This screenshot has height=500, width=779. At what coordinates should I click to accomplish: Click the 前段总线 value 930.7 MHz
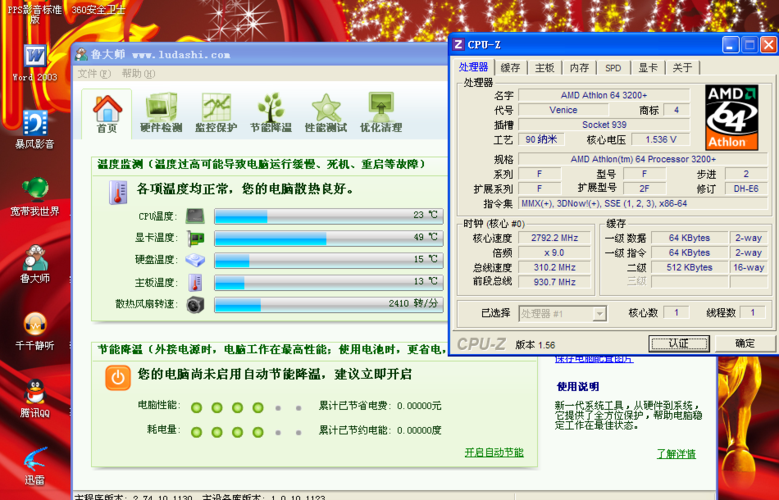pyautogui.click(x=554, y=282)
